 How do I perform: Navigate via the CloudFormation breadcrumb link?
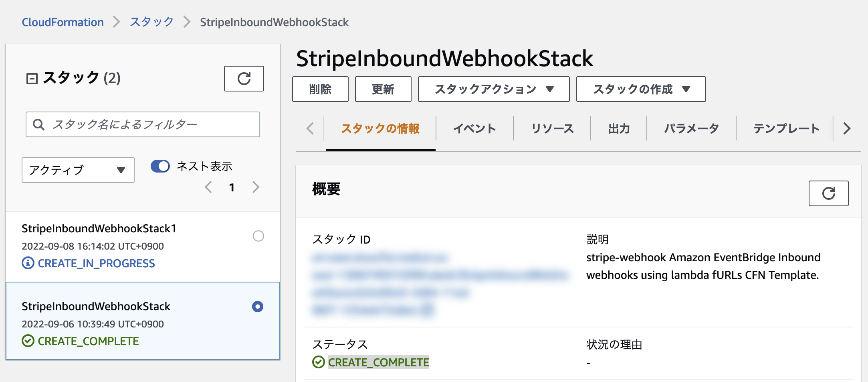(x=63, y=22)
